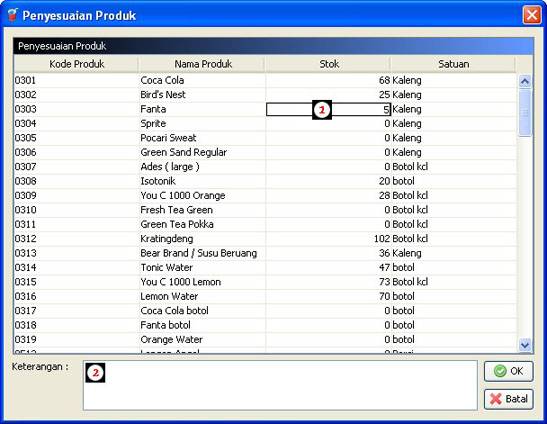Close the Penyesuaian Produk window
The image size is (547, 424).
click(x=532, y=15)
